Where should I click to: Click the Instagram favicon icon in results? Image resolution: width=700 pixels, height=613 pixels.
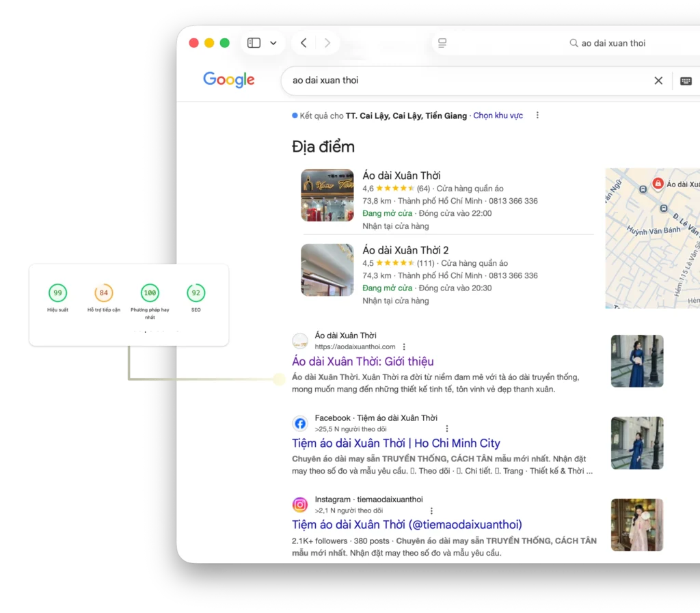(x=300, y=505)
